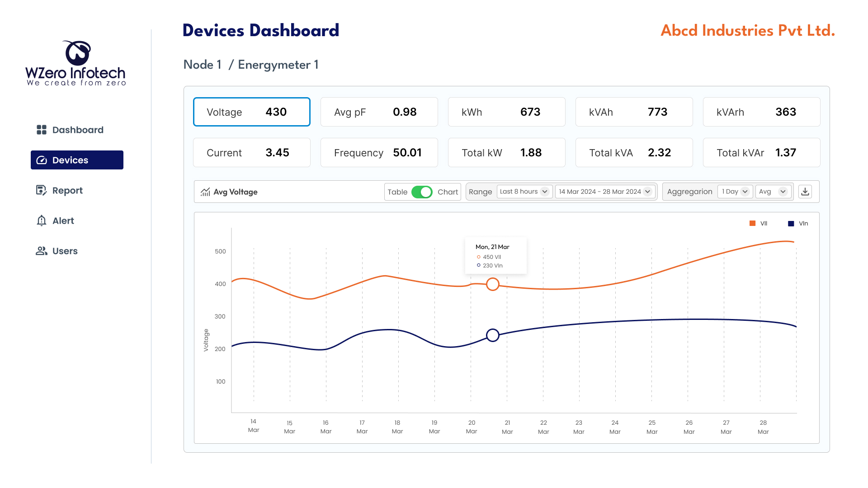This screenshot has height=488, width=868.
Task: Click the 500 y-axis label
Action: pos(220,251)
